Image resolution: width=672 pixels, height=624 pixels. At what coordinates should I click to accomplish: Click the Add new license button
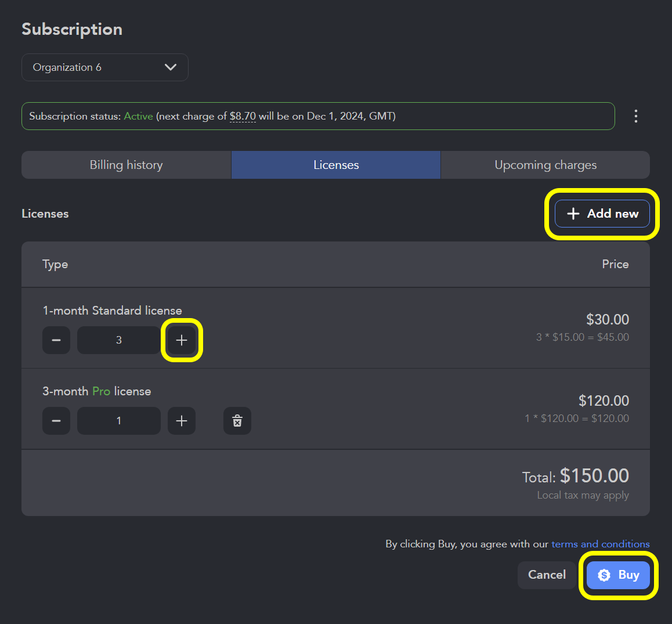[x=602, y=214]
